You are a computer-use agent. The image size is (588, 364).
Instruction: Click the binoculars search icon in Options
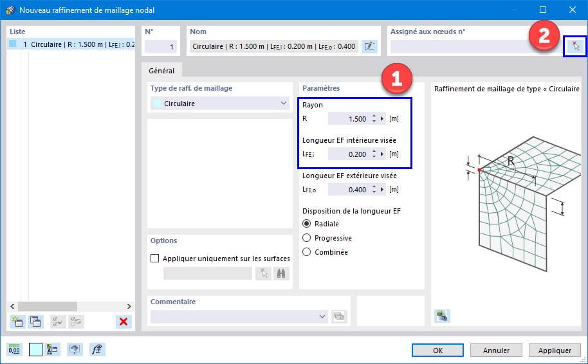[x=281, y=273]
